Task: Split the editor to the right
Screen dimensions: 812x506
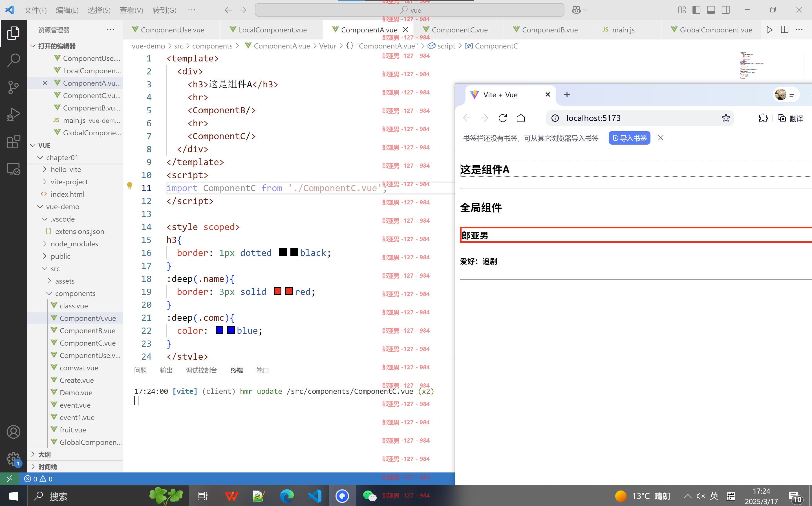Action: tap(784, 30)
